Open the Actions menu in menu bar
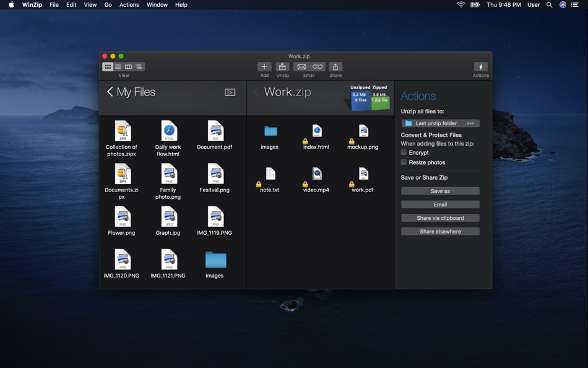The image size is (588, 368). 129,5
